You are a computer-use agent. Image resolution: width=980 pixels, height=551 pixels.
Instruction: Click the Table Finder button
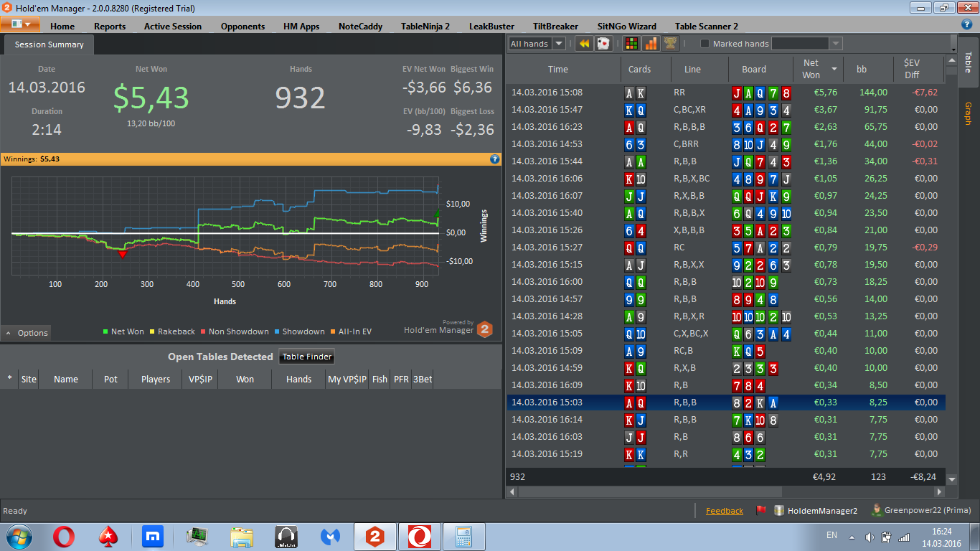[306, 357]
